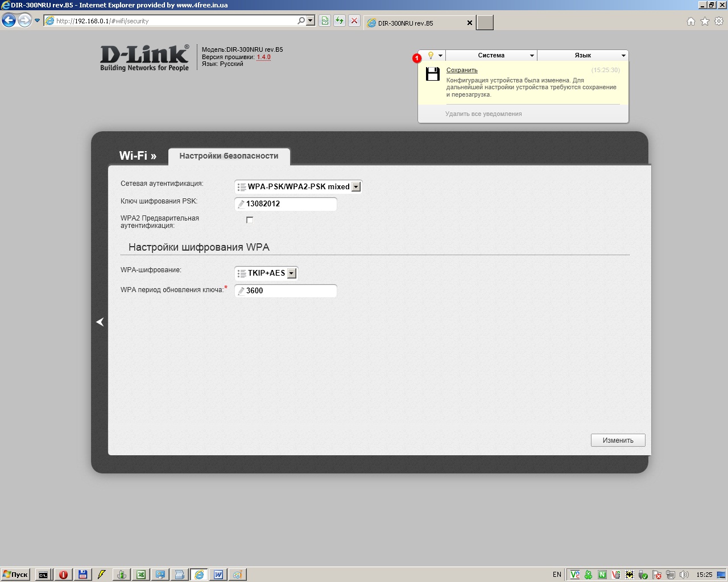728x582 pixels.
Task: Click the Wi-Fi » breadcrumb
Action: [138, 156]
